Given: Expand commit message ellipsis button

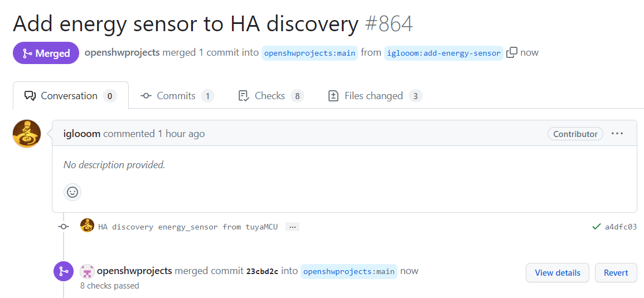Looking at the screenshot, I should pyautogui.click(x=292, y=227).
